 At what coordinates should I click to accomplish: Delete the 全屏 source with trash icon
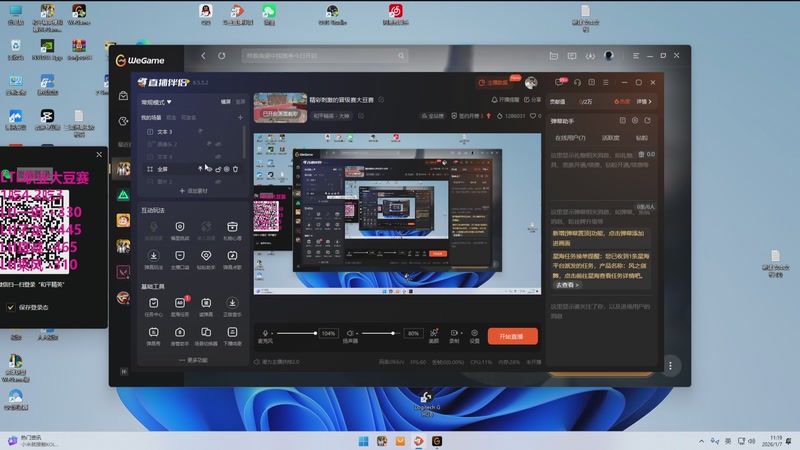(x=235, y=169)
